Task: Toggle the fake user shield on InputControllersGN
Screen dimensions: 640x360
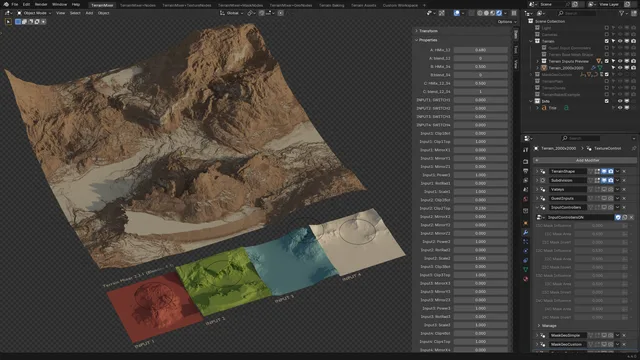Action: coord(618,218)
